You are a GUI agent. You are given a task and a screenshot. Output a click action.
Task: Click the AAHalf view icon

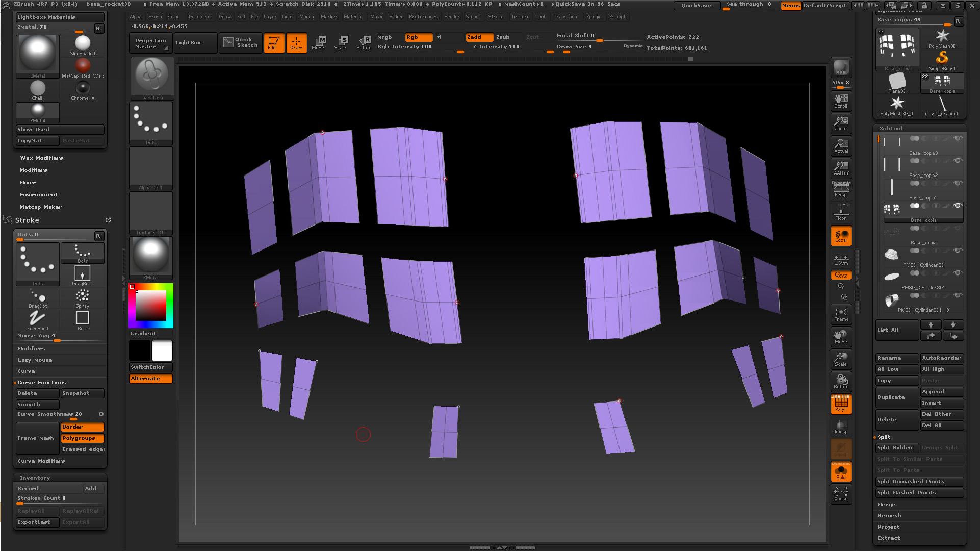pos(841,168)
